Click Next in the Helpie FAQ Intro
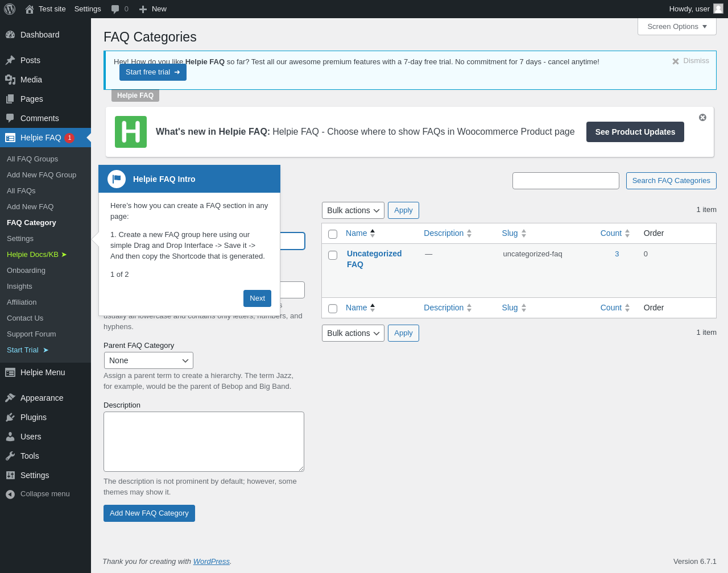The height and width of the screenshot is (573, 728). point(257,298)
